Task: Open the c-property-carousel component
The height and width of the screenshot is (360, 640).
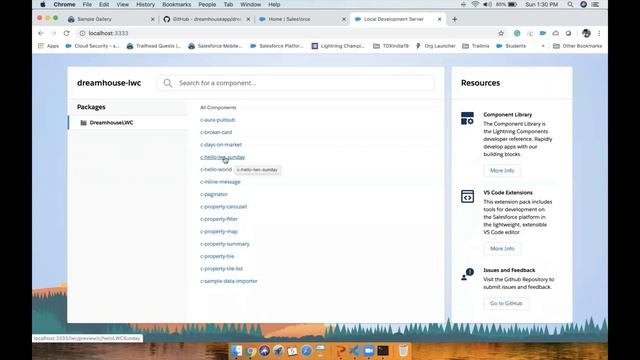Action: tap(223, 207)
